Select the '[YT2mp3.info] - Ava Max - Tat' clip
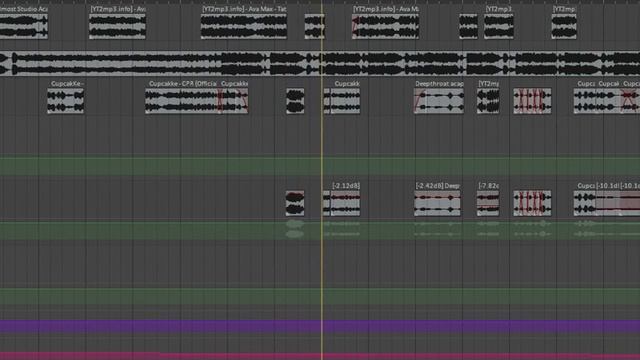 point(244,27)
